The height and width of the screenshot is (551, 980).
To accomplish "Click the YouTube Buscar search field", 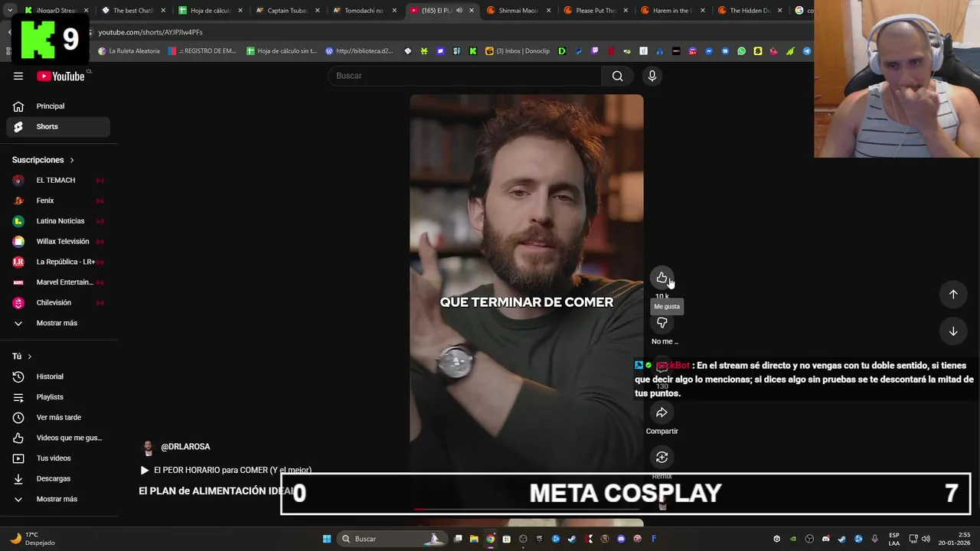I will [465, 76].
